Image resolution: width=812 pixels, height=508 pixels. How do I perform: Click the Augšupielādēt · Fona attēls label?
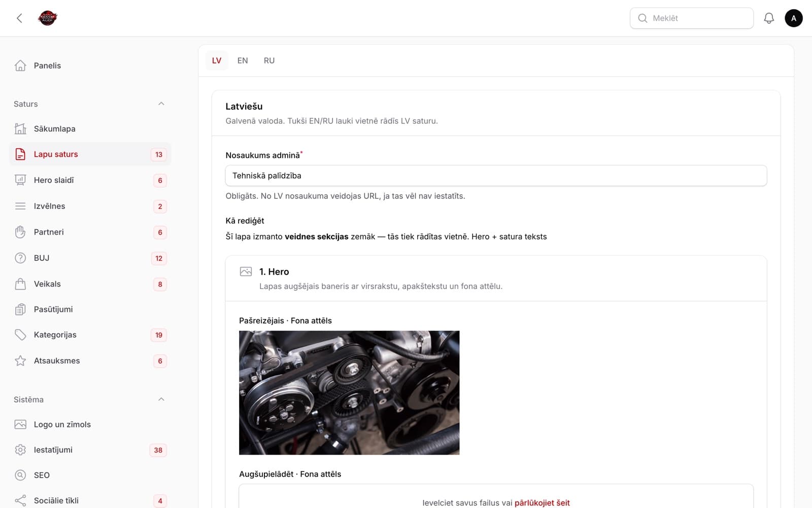tap(290, 474)
